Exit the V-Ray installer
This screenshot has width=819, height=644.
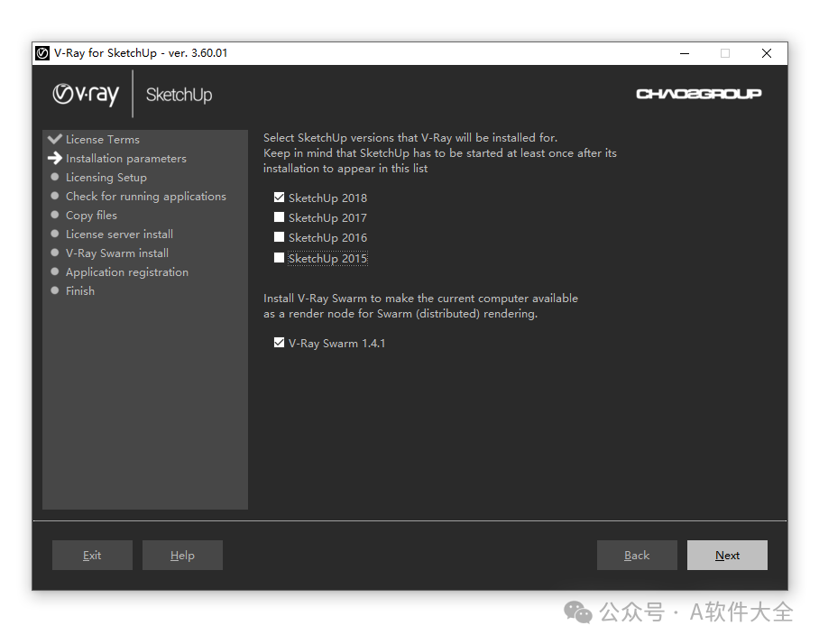point(92,556)
